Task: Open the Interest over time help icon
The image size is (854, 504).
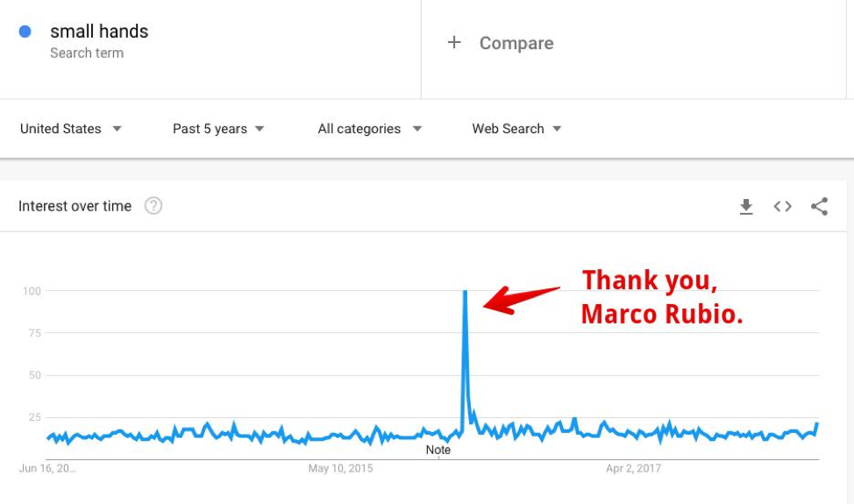Action: [153, 206]
